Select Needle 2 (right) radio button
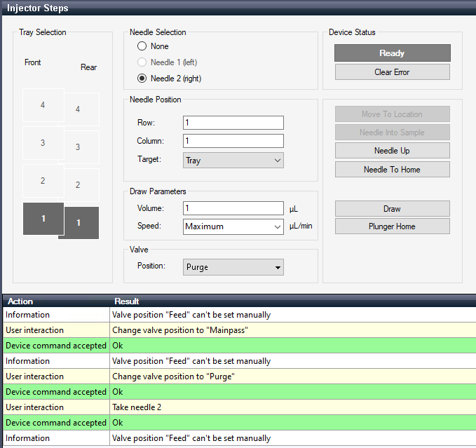This screenshot has width=476, height=448. tap(142, 79)
